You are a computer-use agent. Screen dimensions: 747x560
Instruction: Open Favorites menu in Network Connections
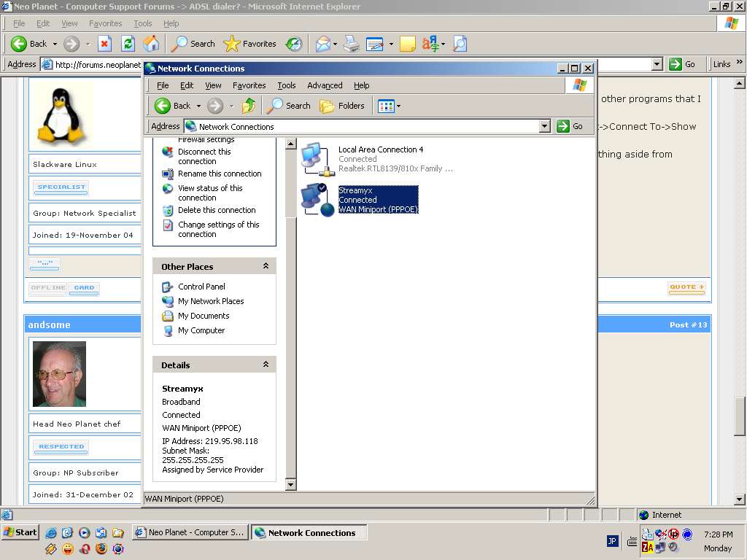(x=249, y=86)
